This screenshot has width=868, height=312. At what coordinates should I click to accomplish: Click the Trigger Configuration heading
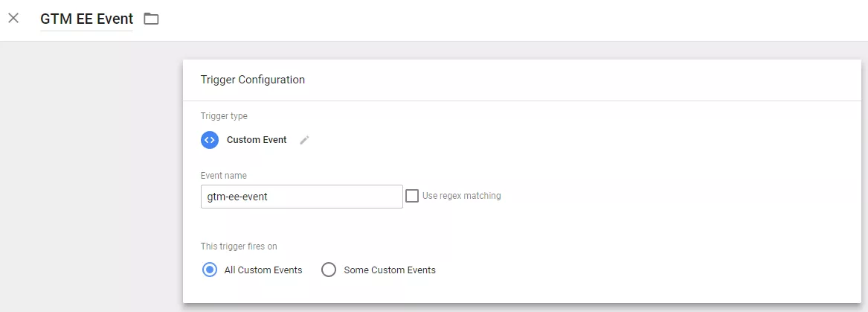(x=252, y=80)
